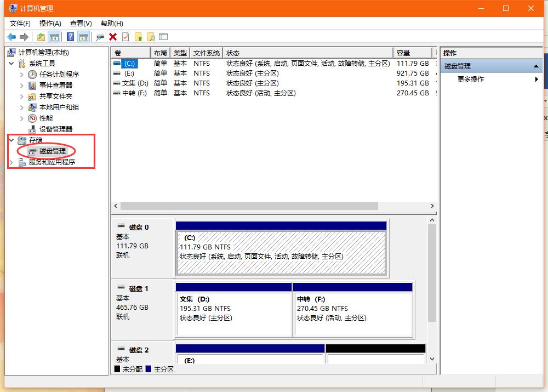Open 事件查看器 node
Viewport: 548px width, 392px height.
[56, 86]
